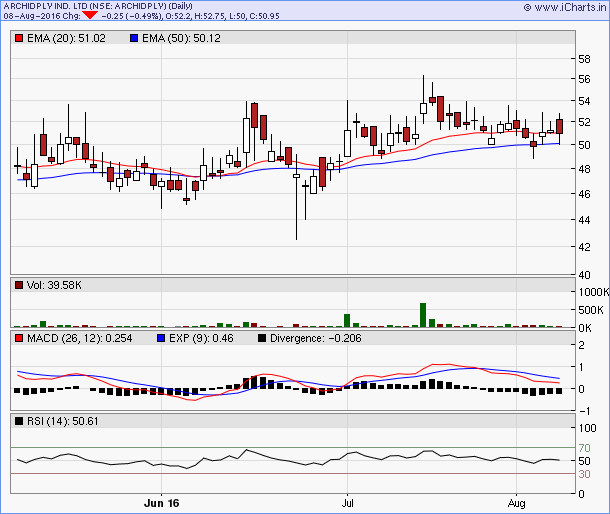The height and width of the screenshot is (514, 610).
Task: Click the www.iCharts.in copyright text
Action: pos(565,7)
